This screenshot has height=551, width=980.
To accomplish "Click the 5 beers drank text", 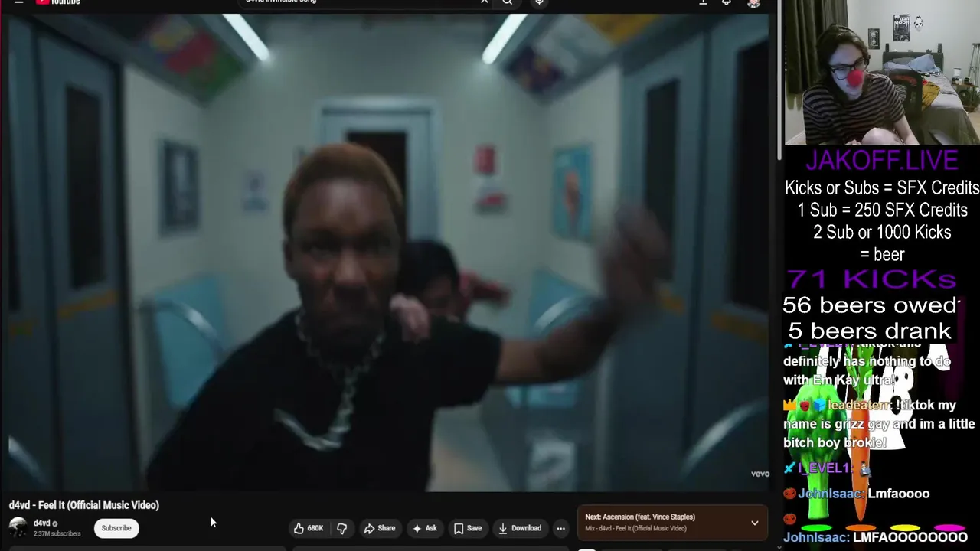I will point(870,331).
